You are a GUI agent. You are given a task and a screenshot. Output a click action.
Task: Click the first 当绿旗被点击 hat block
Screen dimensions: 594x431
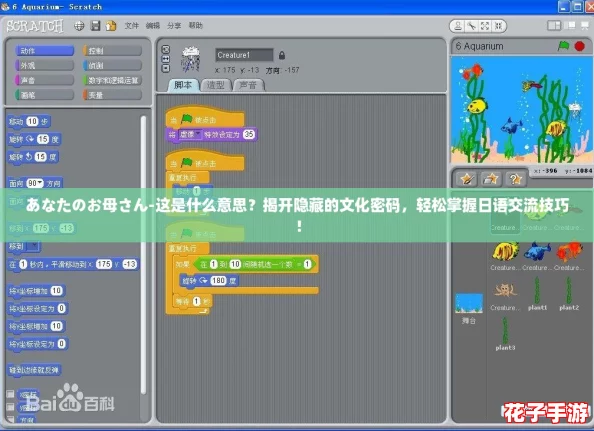(x=205, y=118)
